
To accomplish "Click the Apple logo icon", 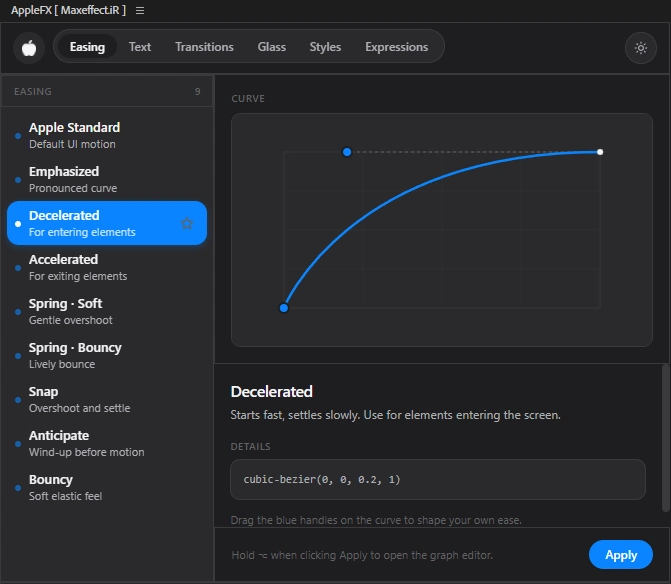I will tap(29, 47).
